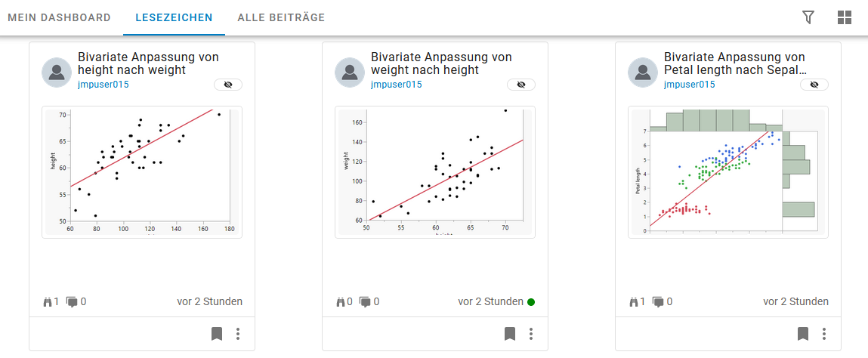Remove bookmark on weight nach height card

510,333
